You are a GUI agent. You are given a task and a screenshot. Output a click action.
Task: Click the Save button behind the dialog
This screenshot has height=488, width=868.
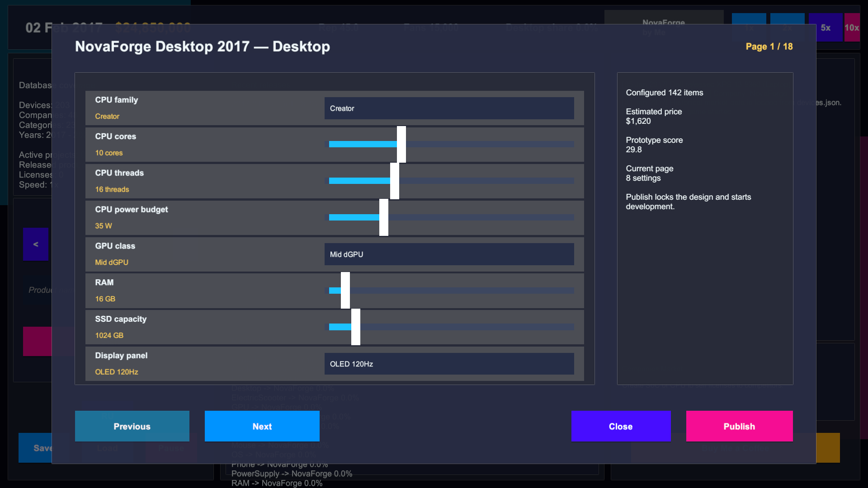tap(36, 448)
